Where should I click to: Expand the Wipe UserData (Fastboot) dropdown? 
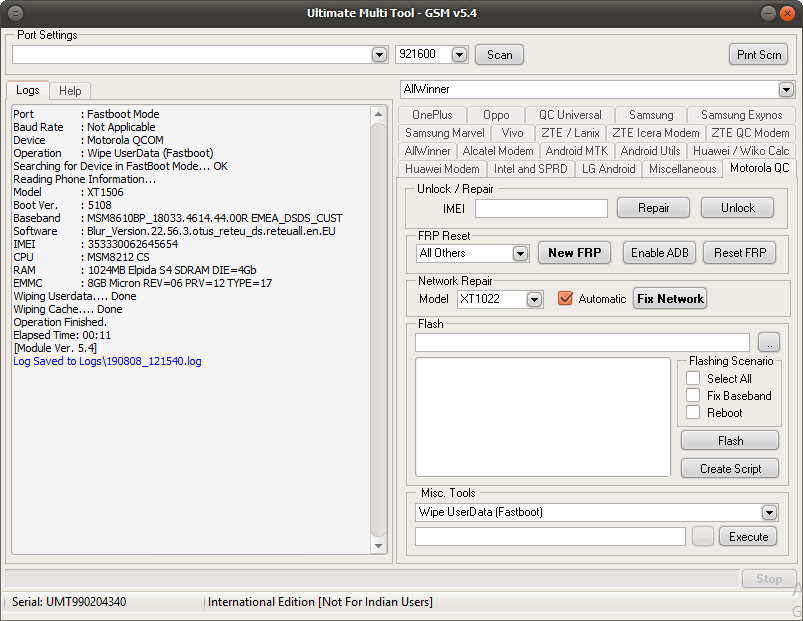pos(768,513)
